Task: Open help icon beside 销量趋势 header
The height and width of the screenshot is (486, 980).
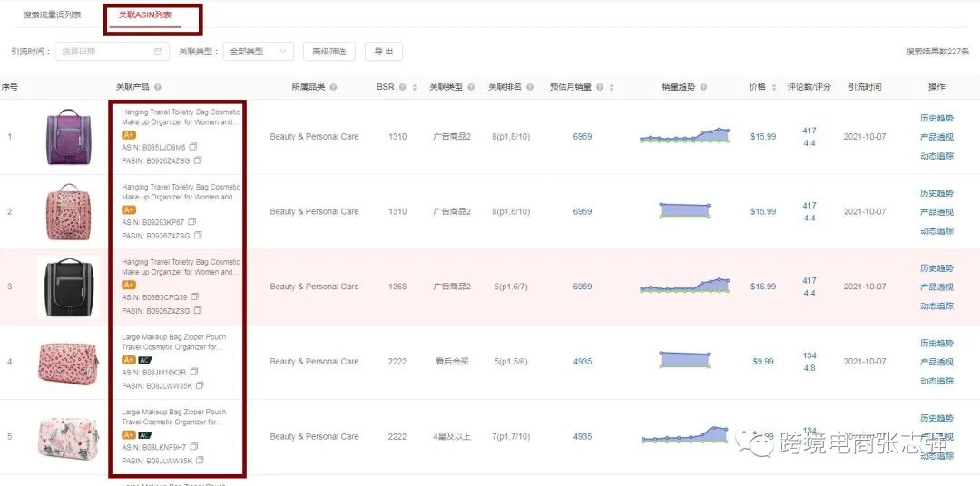Action: (703, 87)
